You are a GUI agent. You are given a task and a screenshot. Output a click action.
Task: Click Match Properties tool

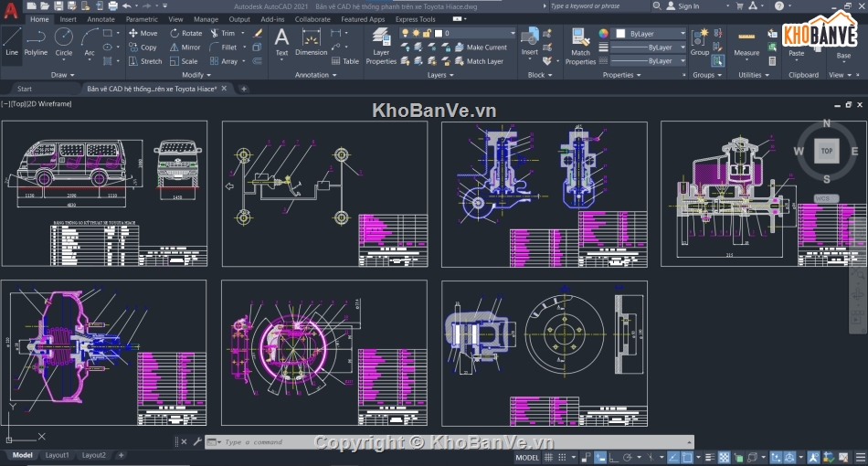coord(580,47)
